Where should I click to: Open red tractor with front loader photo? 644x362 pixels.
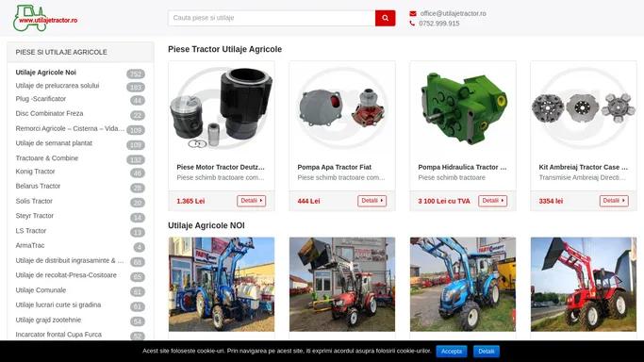pyautogui.click(x=584, y=285)
